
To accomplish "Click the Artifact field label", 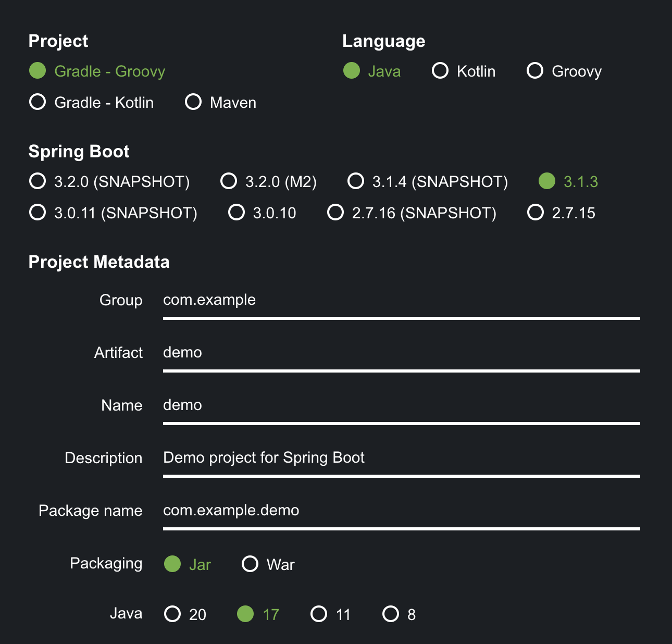I will click(x=118, y=353).
